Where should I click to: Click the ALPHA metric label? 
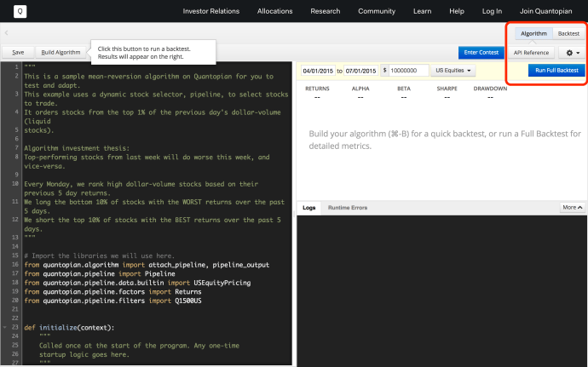click(x=360, y=89)
